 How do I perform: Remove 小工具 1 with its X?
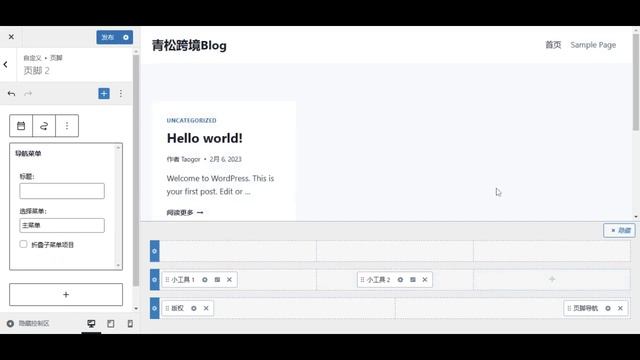click(229, 280)
